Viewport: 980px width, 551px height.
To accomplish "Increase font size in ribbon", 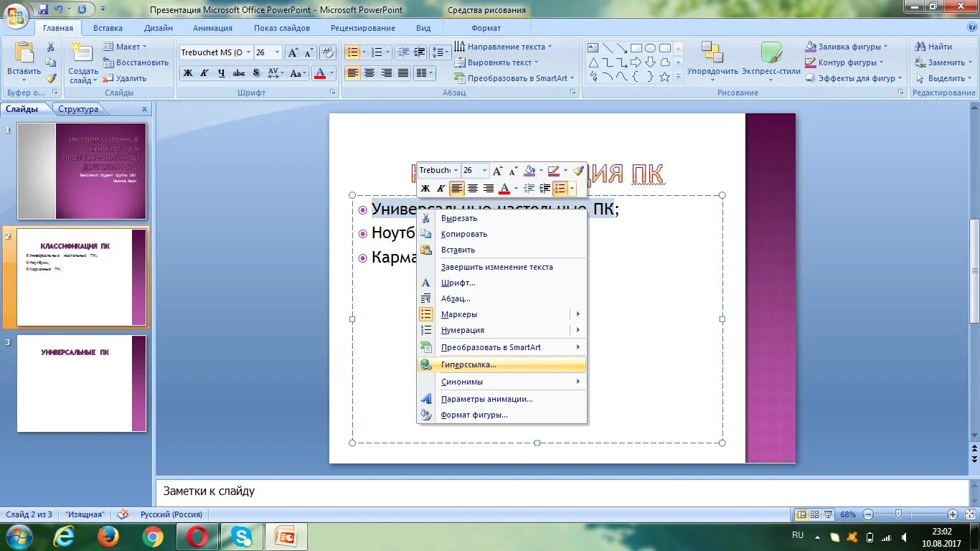I will click(293, 52).
